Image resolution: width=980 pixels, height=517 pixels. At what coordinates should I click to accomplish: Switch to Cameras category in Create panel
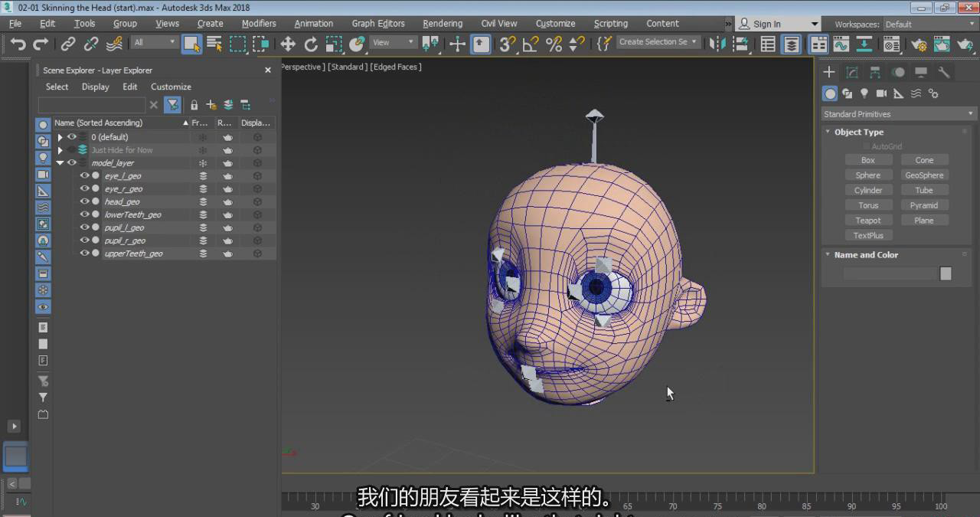click(881, 93)
